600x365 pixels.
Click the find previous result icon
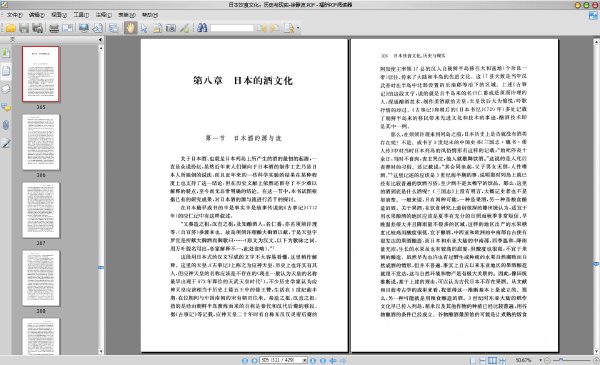coord(262,28)
